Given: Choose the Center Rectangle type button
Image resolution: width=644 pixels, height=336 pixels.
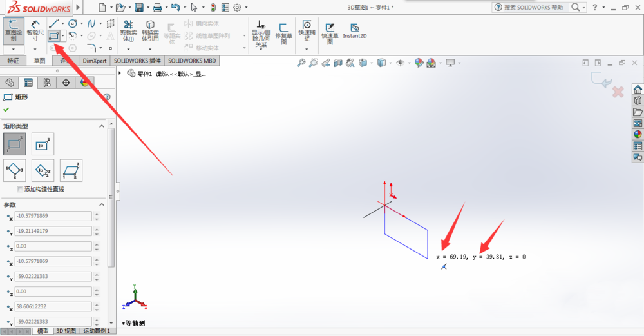Looking at the screenshot, I should [x=43, y=144].
